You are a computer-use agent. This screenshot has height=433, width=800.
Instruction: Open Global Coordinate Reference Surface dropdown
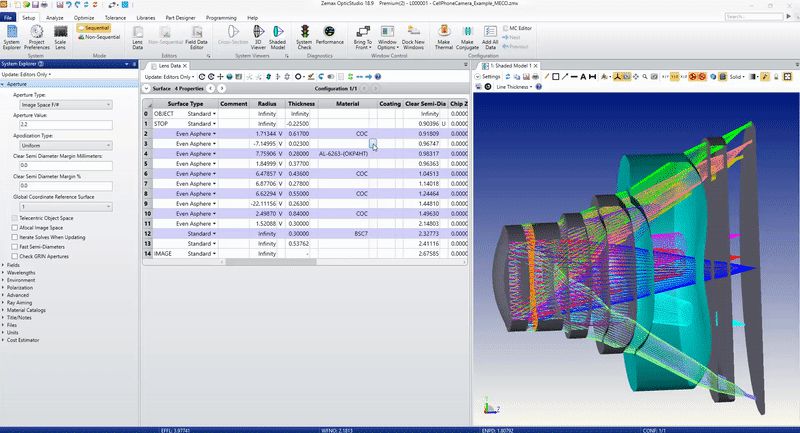(x=65, y=207)
